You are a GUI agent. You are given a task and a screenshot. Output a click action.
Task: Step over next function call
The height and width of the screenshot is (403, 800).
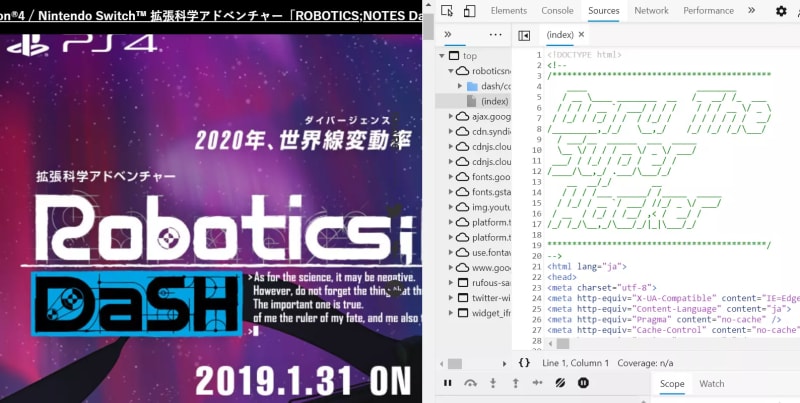(x=470, y=383)
